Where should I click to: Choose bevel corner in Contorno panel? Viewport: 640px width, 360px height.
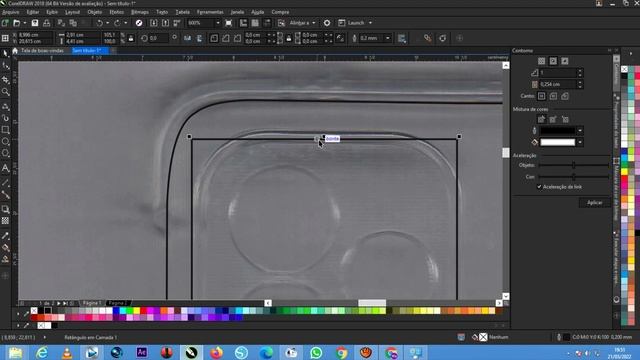(565, 96)
